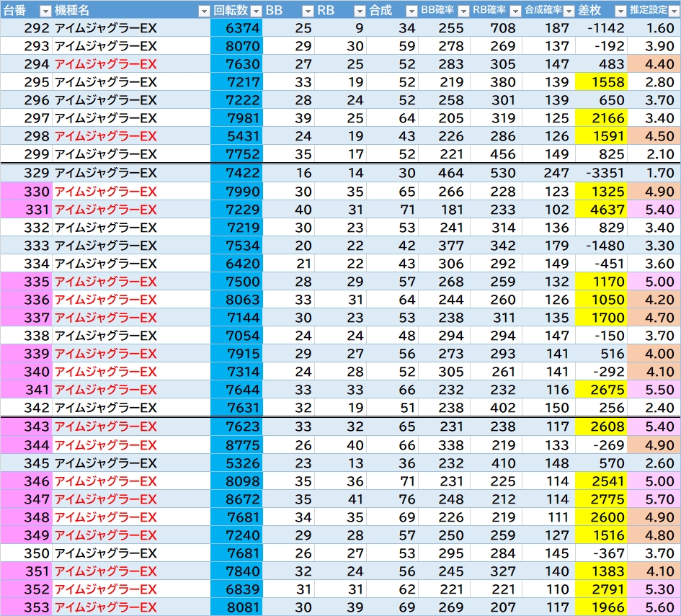Select machine number cell 334

[x=26, y=264]
